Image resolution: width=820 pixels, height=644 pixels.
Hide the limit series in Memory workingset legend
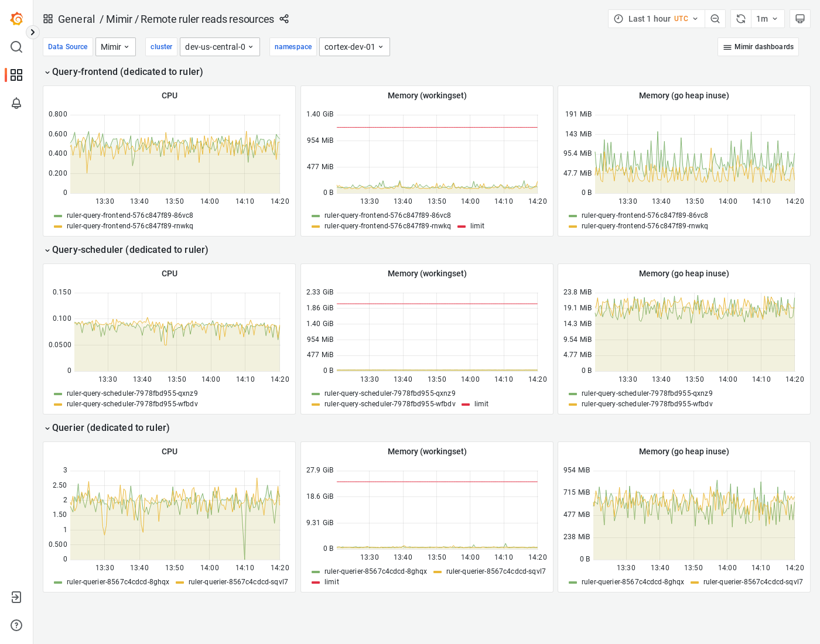click(477, 226)
